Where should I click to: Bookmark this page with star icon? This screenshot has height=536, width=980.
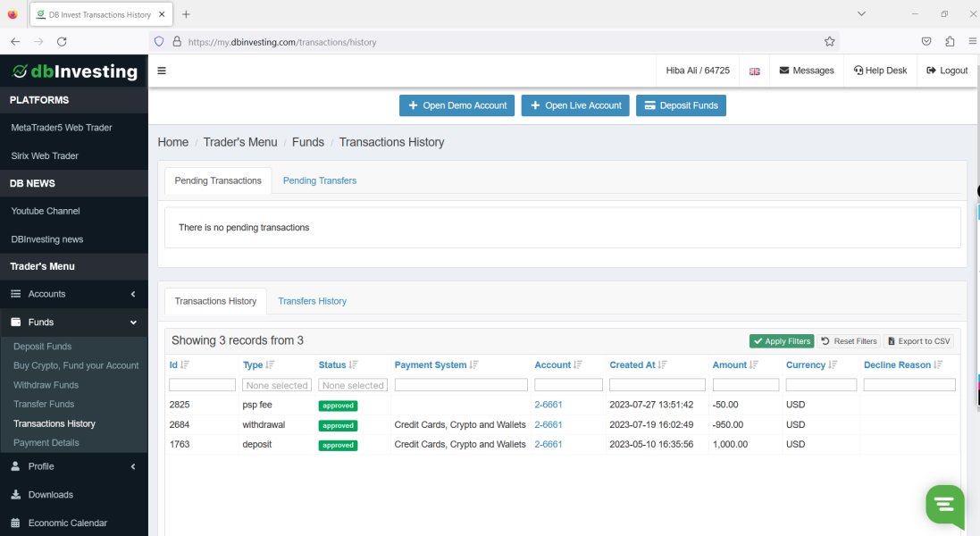[x=829, y=41]
